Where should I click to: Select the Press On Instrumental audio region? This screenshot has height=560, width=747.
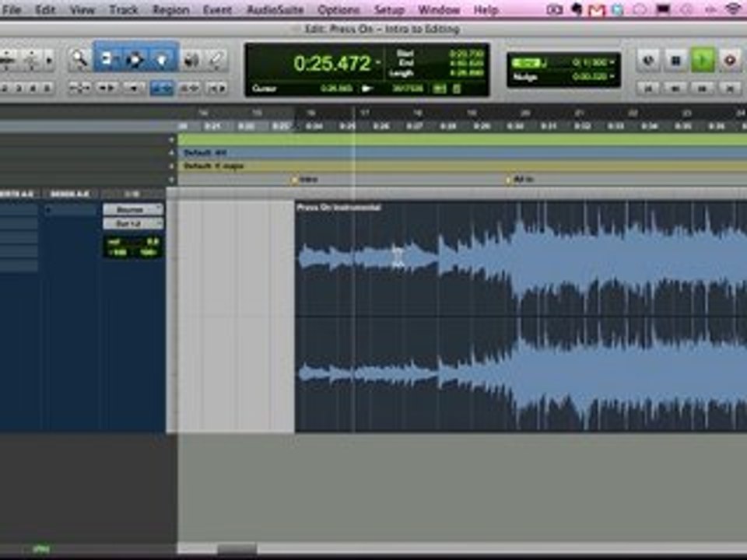521,317
